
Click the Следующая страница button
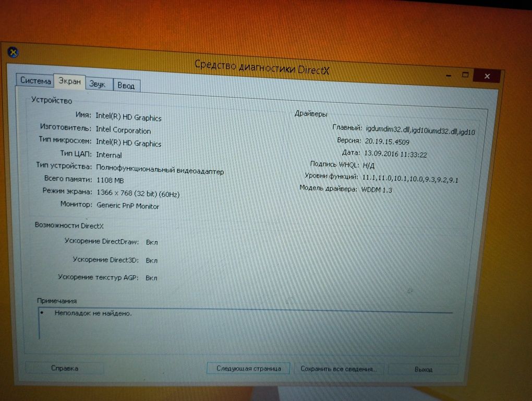click(x=249, y=369)
